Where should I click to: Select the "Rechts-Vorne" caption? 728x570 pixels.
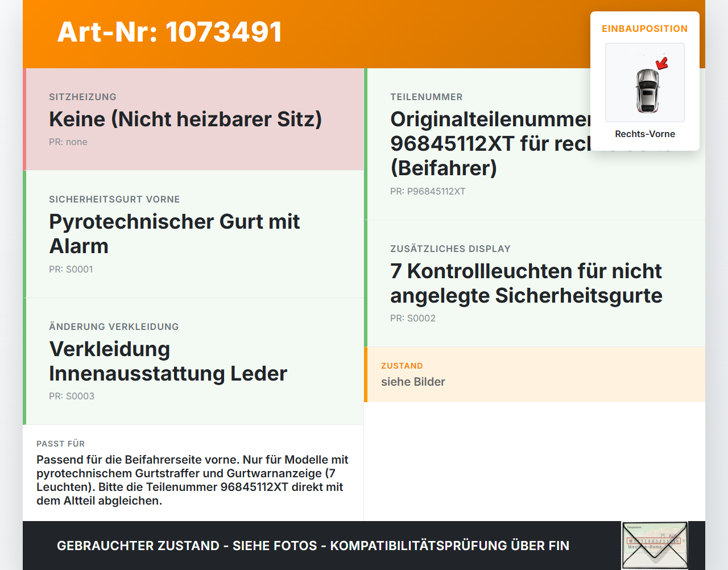(645, 134)
